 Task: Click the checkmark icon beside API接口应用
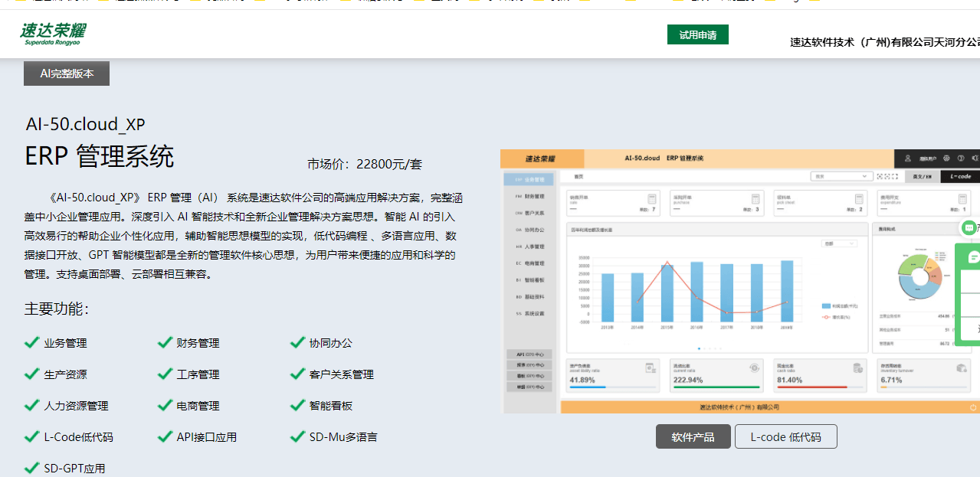(x=164, y=436)
